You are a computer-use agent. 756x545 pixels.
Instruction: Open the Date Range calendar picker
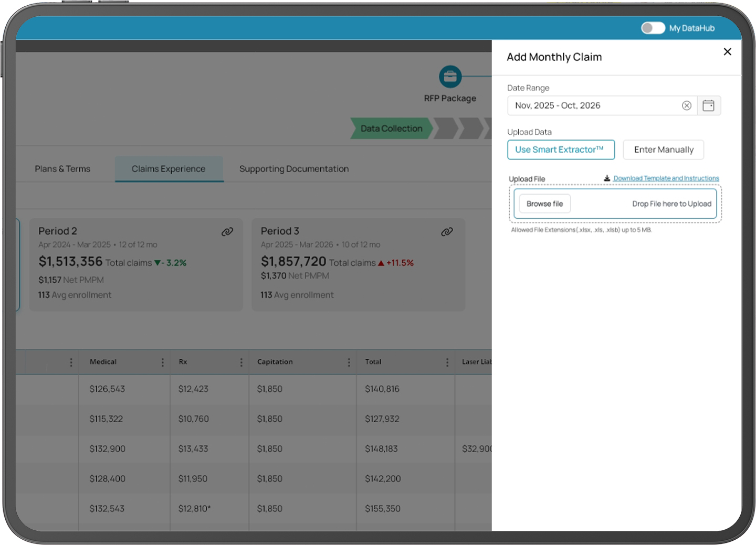(x=708, y=105)
